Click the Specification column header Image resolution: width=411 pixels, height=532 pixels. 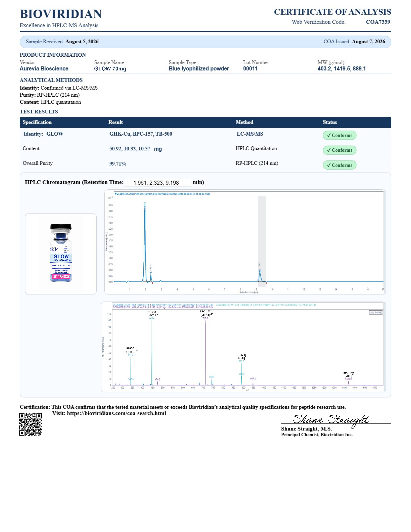(x=37, y=122)
